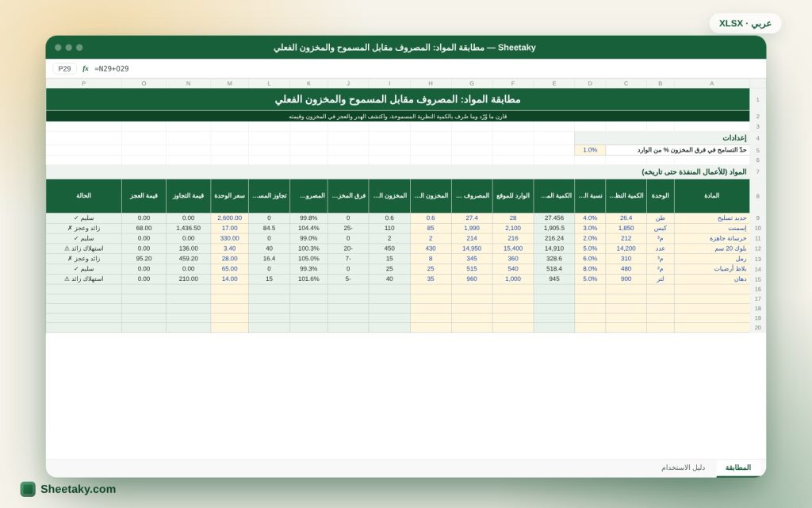Select the material cell بلاط أرضيات
812x508 pixels.
712,268
